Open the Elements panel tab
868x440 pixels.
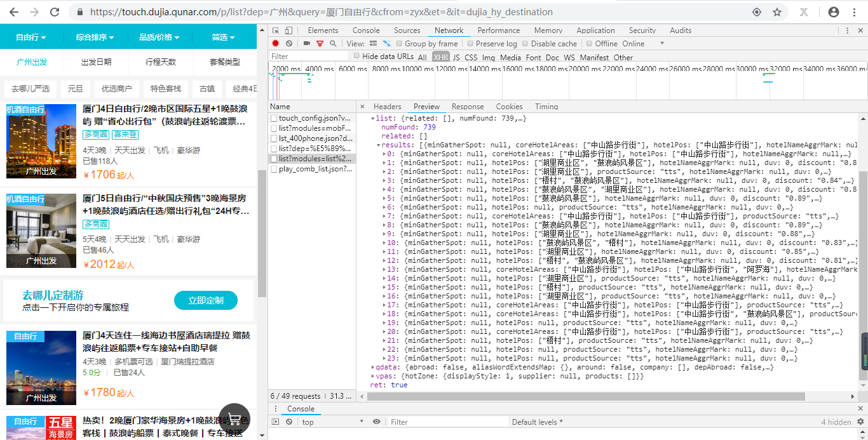click(x=323, y=30)
